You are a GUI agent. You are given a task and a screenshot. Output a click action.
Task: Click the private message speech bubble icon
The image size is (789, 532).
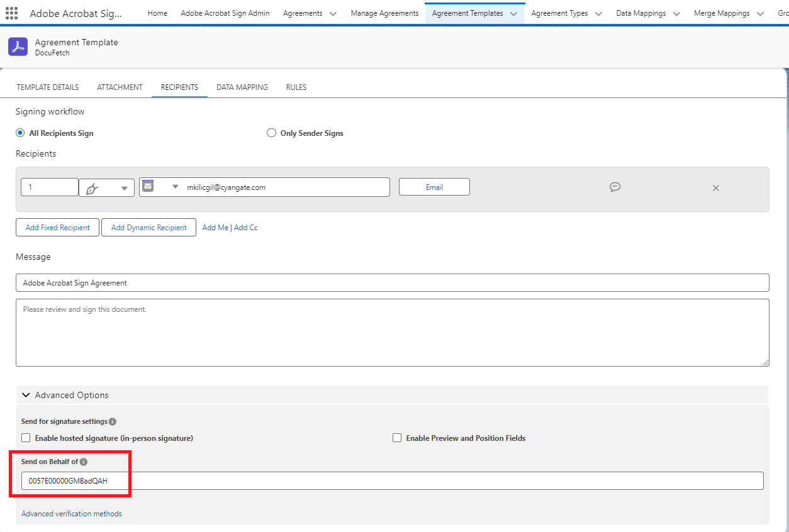[615, 187]
